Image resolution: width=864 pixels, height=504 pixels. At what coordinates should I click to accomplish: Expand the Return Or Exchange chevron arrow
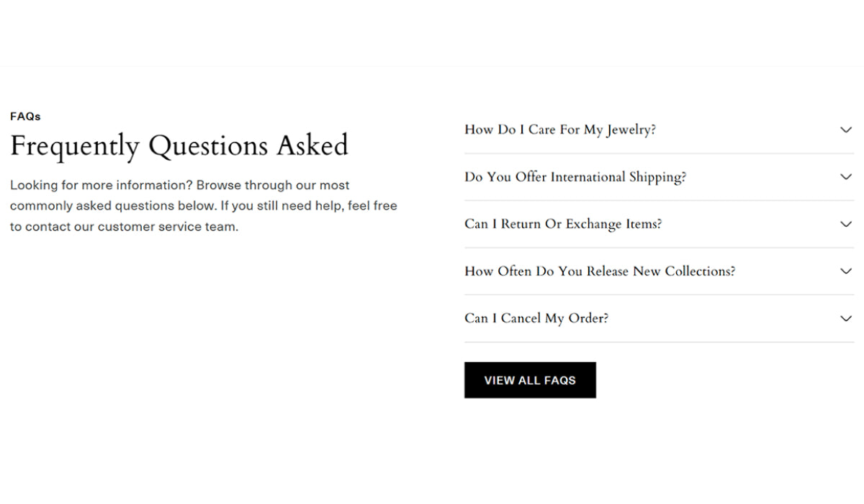pyautogui.click(x=846, y=224)
